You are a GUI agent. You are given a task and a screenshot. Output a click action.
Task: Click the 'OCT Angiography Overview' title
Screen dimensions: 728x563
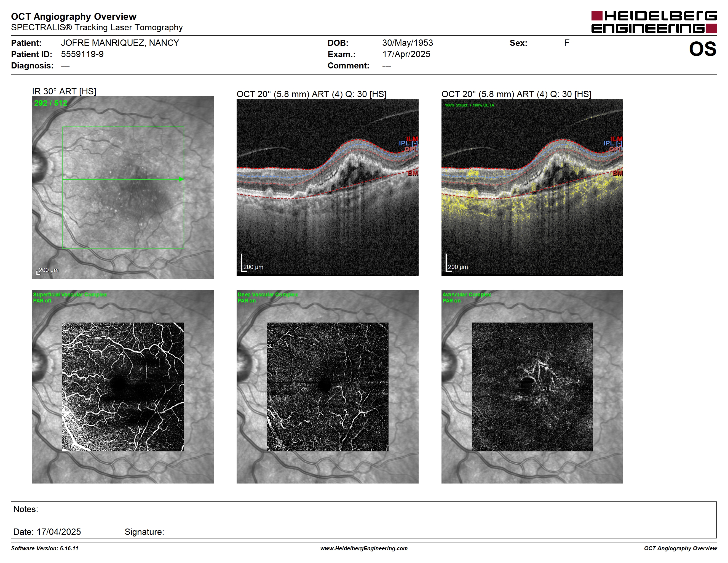click(x=74, y=16)
